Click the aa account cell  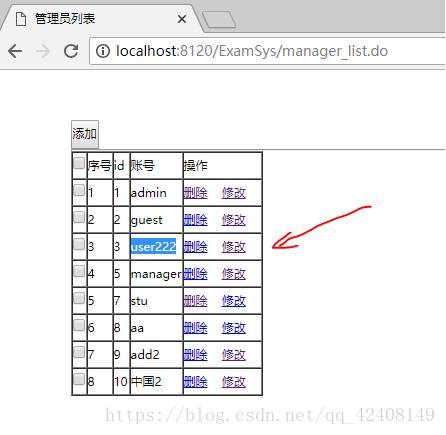point(156,328)
